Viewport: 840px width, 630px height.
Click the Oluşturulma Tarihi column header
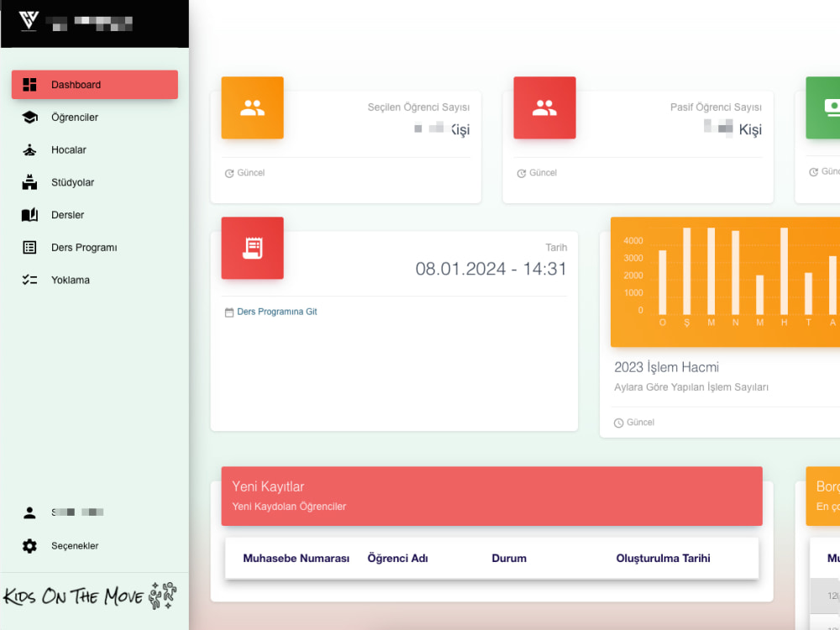point(664,559)
